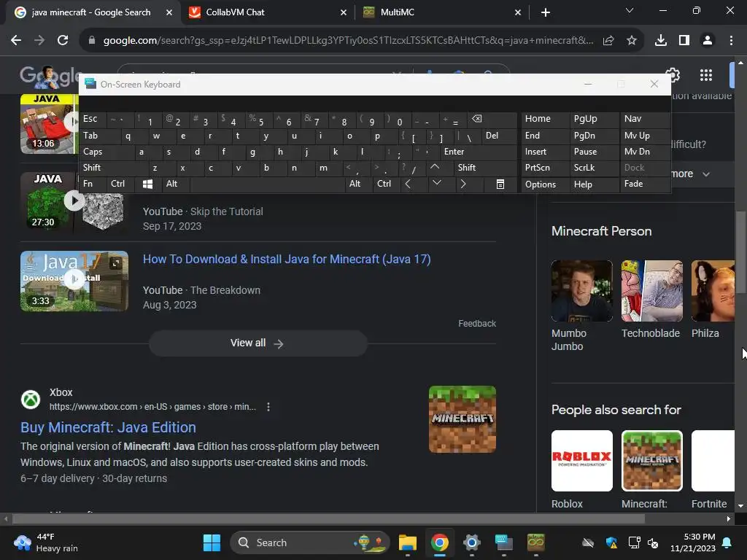Toggle Fade on On-Screen Keyboard
The height and width of the screenshot is (560, 747).
[x=645, y=184]
